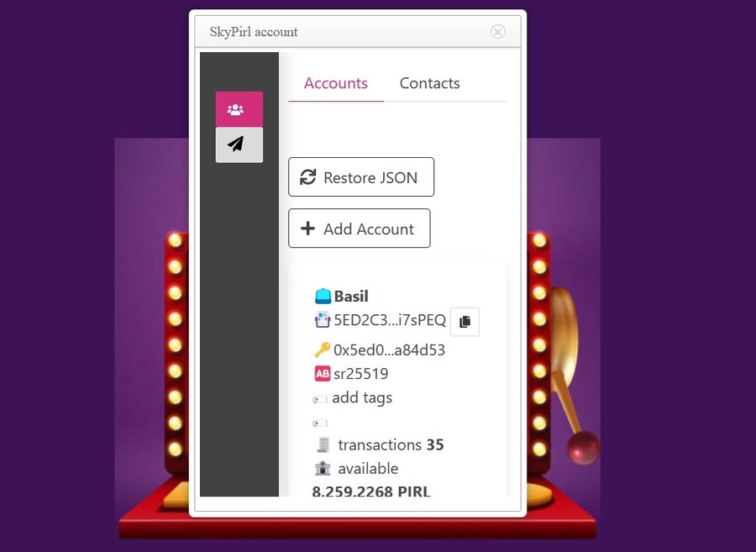Click the 0x5ed0...a84d53 public key text

[389, 350]
